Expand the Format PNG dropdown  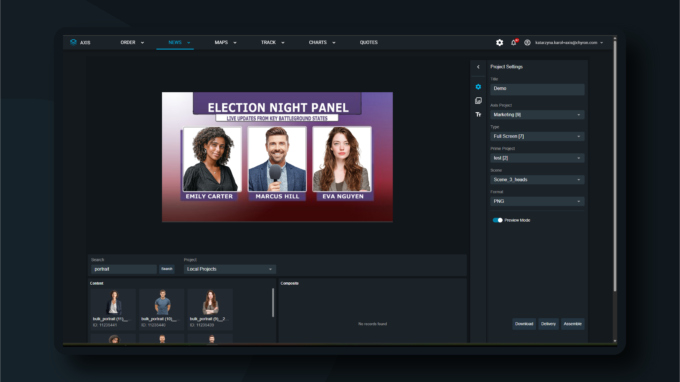tap(537, 202)
